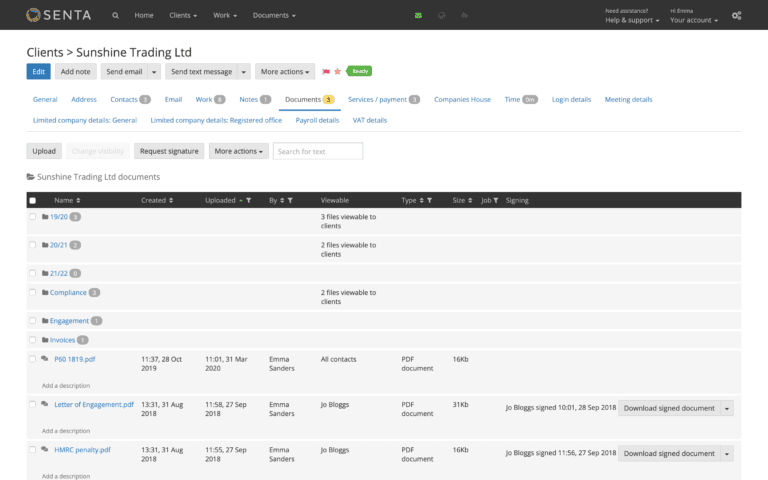This screenshot has height=480, width=768.
Task: Expand Your account menu
Action: (694, 20)
